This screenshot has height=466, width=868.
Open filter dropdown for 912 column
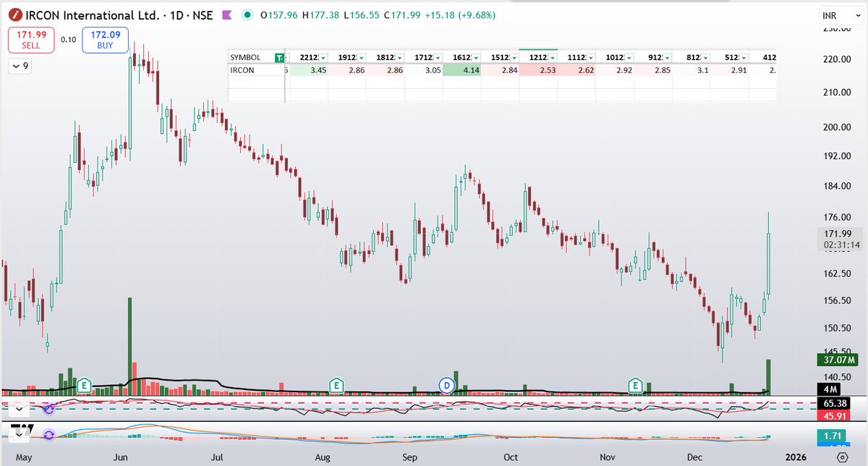[666, 57]
